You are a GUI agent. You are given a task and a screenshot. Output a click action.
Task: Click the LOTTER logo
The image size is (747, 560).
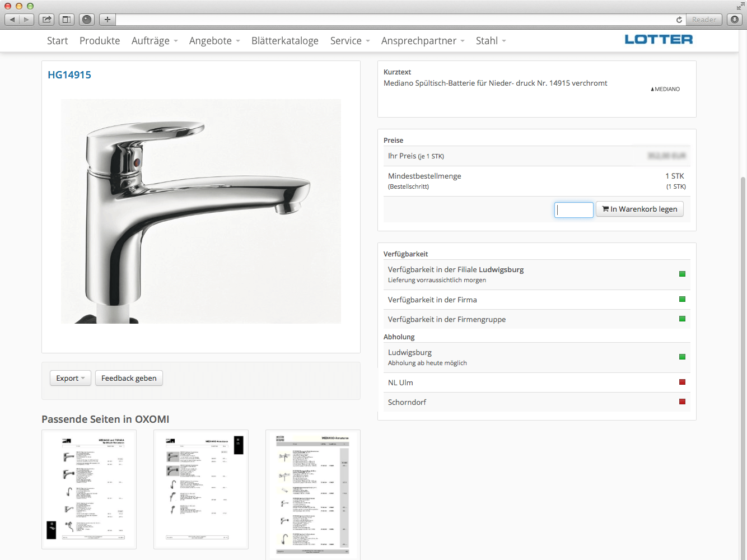point(659,39)
